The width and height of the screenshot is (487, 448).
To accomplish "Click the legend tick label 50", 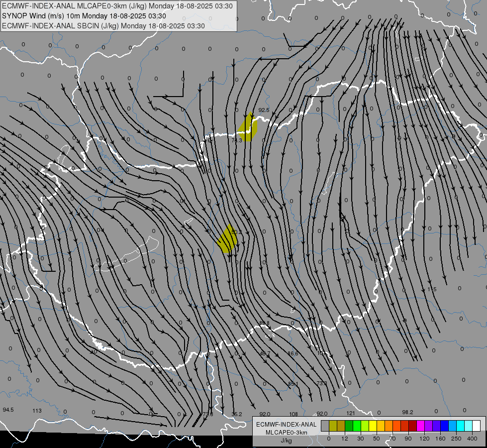I will point(376,439).
